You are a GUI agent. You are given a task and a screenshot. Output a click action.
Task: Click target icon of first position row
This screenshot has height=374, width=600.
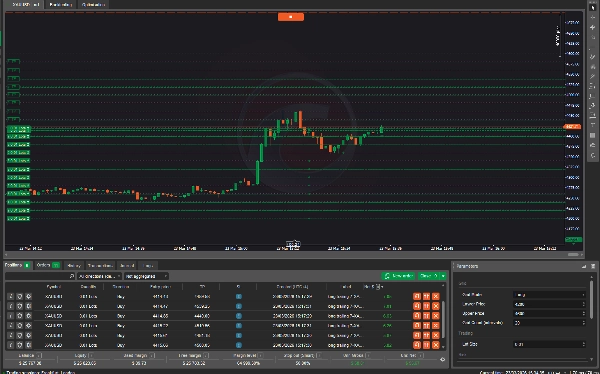point(28,296)
